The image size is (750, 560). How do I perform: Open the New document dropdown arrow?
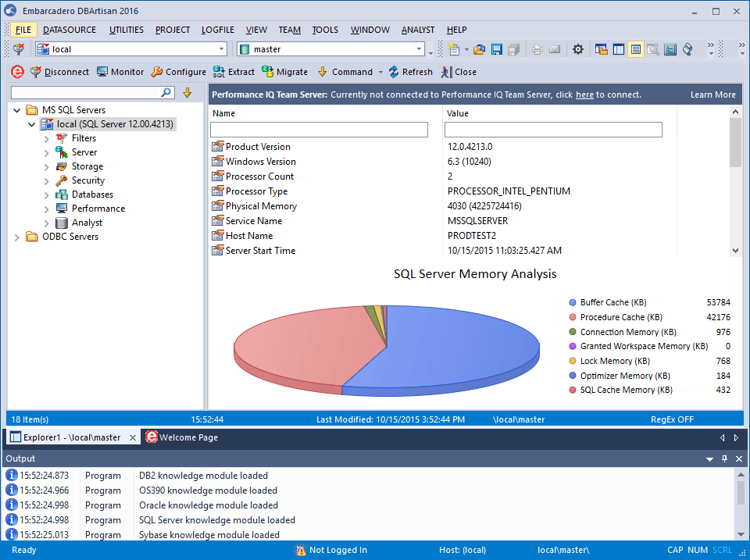point(466,50)
